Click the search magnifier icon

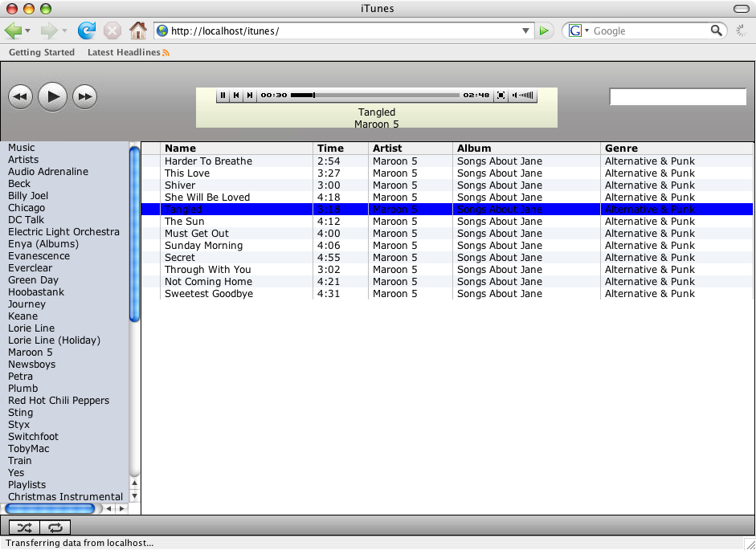click(x=717, y=31)
